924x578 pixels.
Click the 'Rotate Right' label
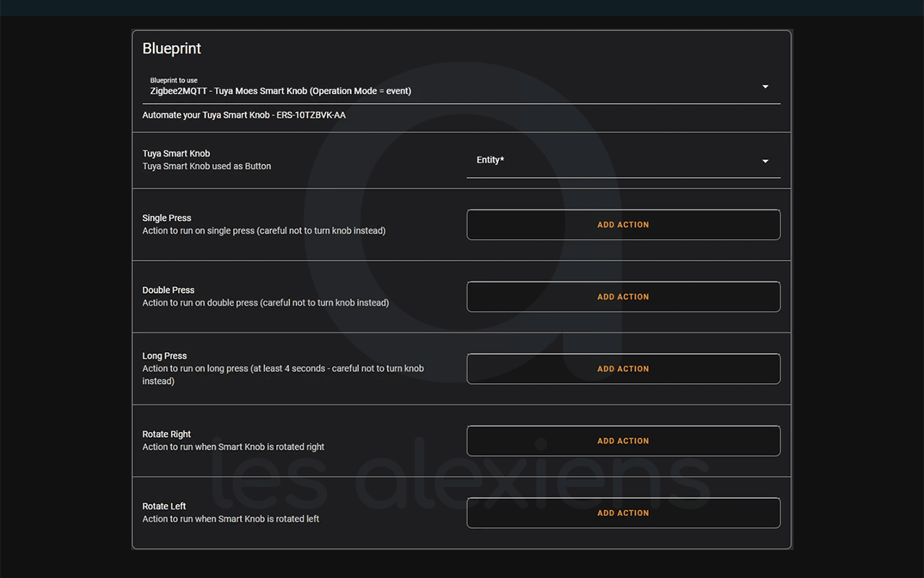click(167, 434)
